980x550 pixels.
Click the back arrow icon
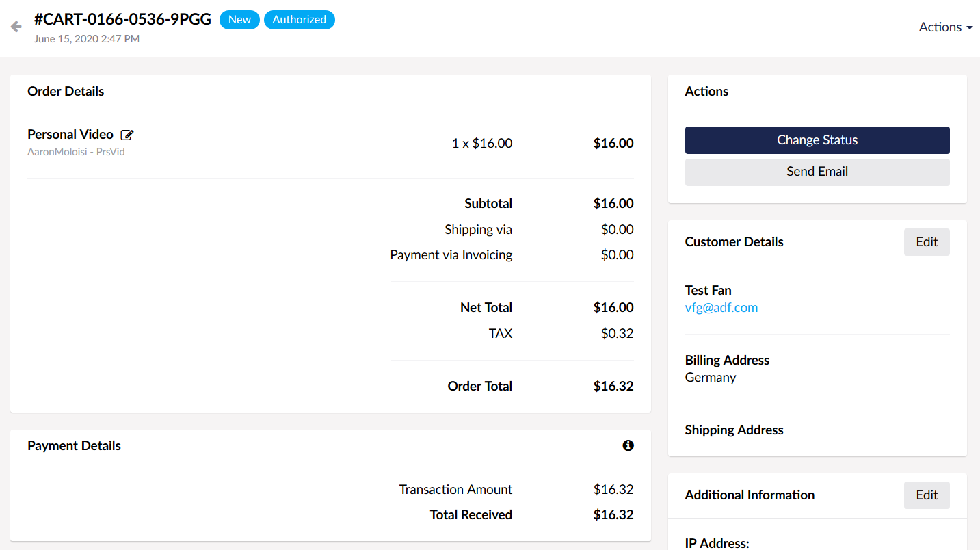click(16, 27)
